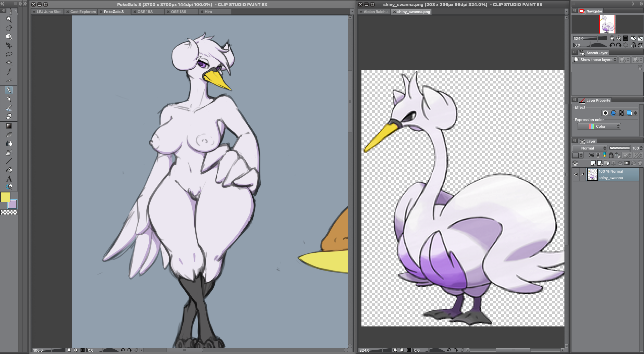644x354 pixels.
Task: Select the Move layer tool
Action: pos(9,46)
